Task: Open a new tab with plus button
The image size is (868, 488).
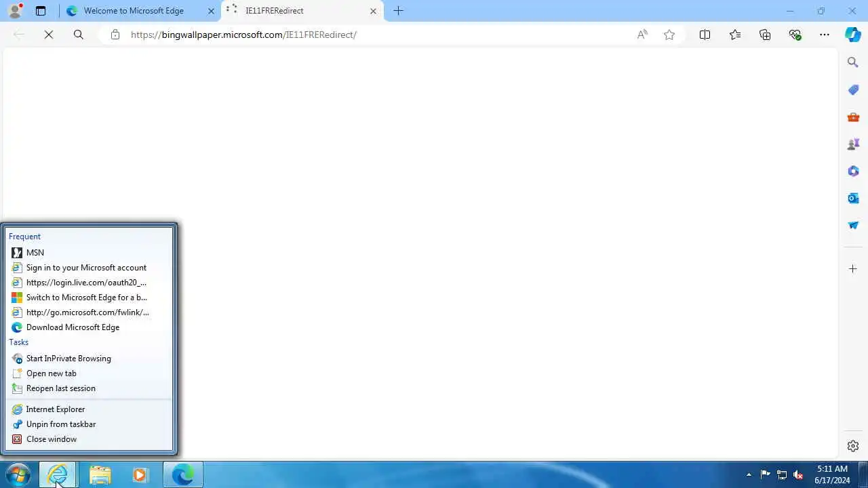Action: click(399, 11)
